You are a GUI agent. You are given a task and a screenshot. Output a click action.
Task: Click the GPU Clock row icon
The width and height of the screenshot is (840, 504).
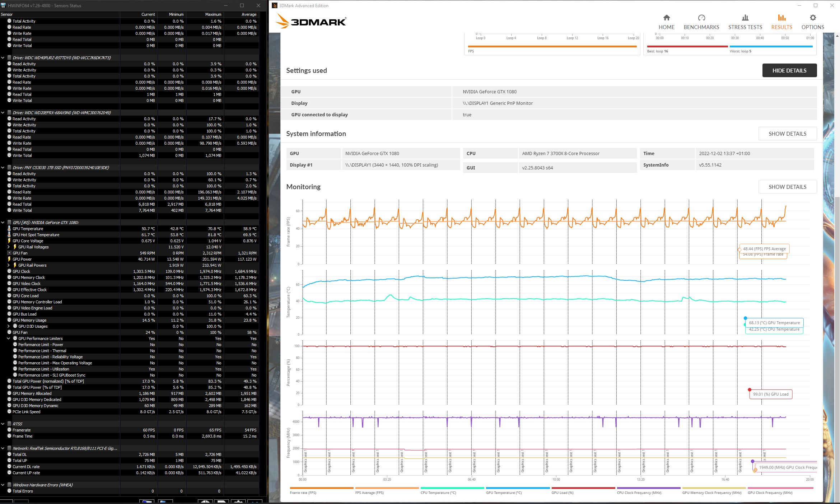coord(9,271)
